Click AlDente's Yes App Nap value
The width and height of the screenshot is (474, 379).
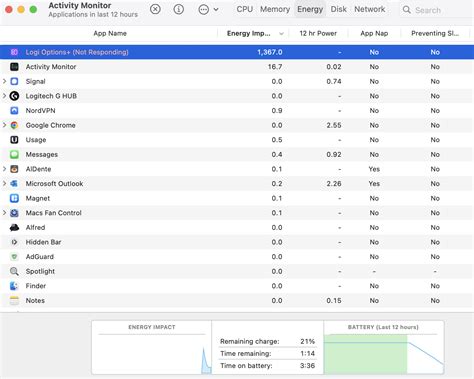click(374, 169)
